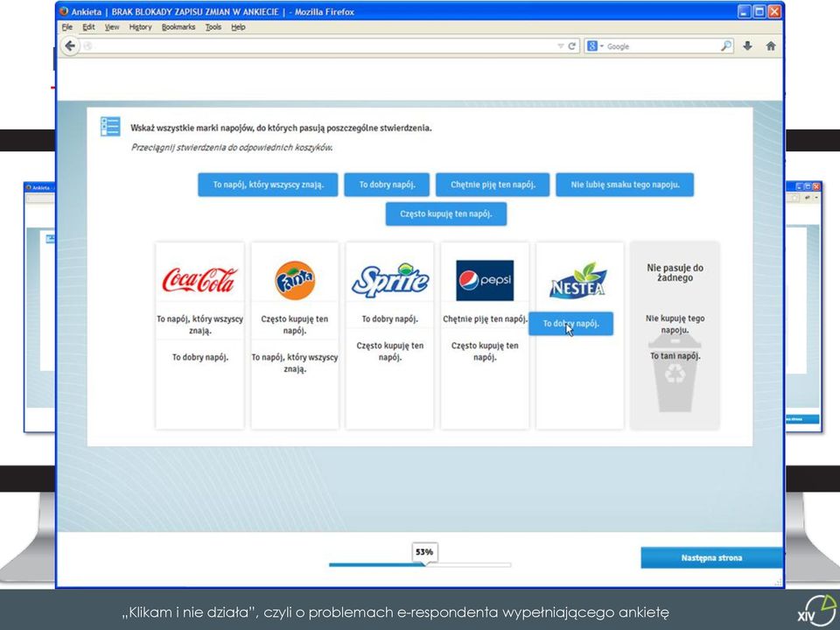Open the Firefox downloads arrow icon
Screen dimensions: 840x630
747,46
